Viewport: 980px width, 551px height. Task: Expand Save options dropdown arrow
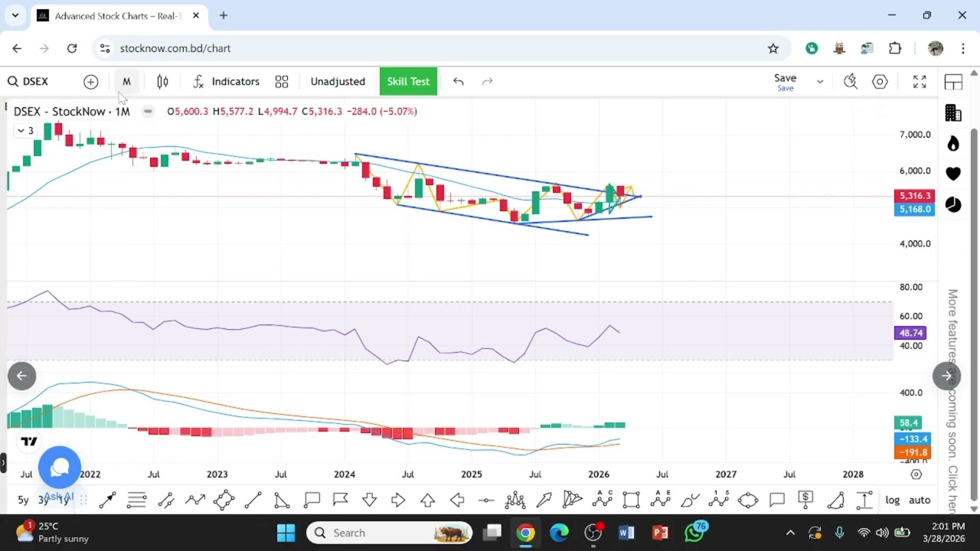point(820,82)
